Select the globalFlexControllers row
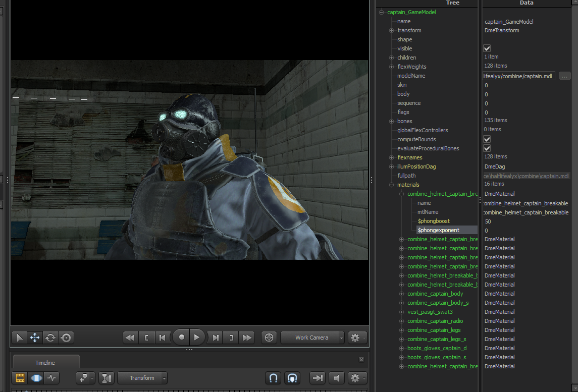 (x=423, y=131)
